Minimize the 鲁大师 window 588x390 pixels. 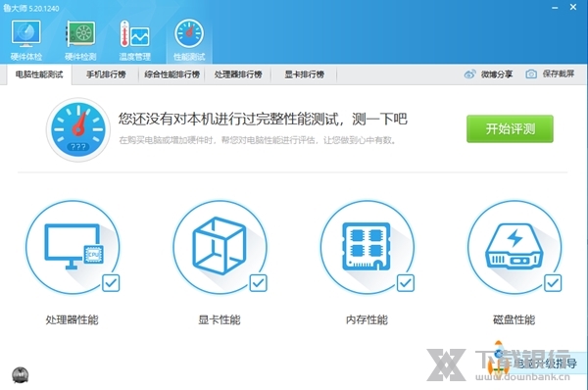555,8
